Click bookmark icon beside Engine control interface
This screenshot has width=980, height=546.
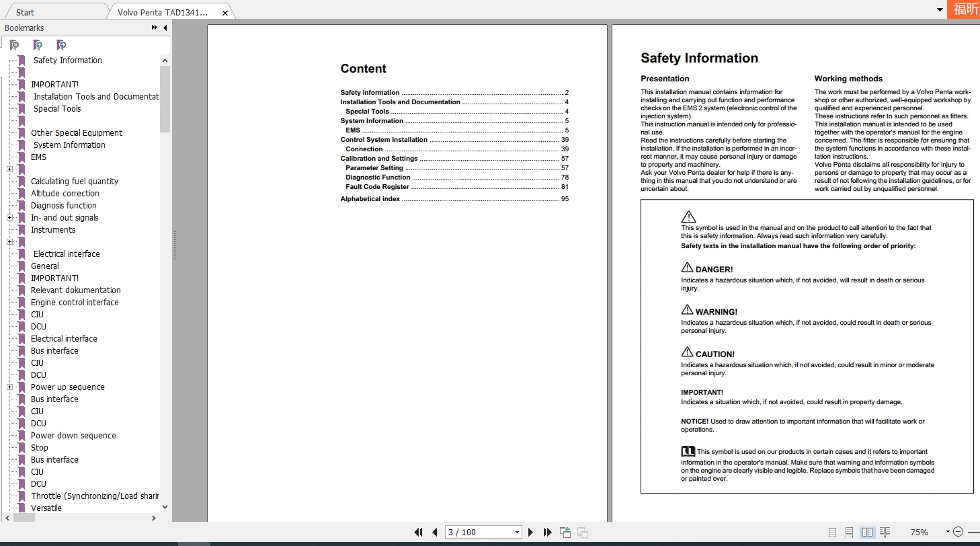click(22, 302)
